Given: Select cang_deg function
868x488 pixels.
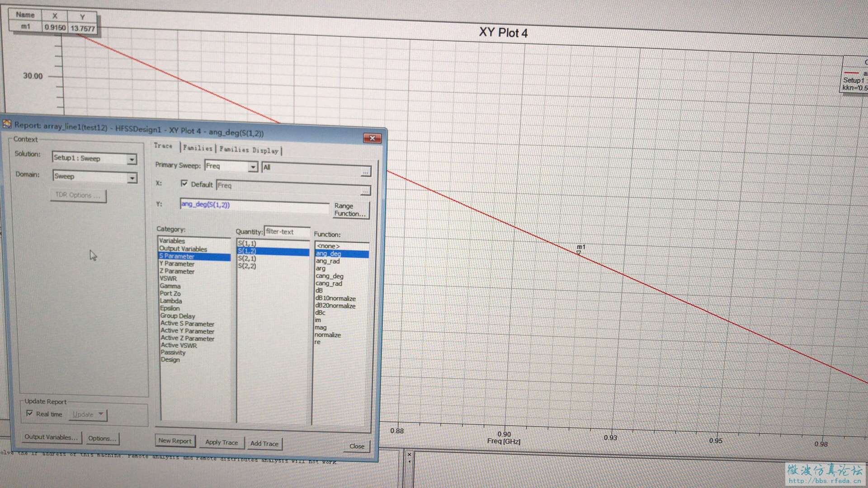Looking at the screenshot, I should click(330, 276).
